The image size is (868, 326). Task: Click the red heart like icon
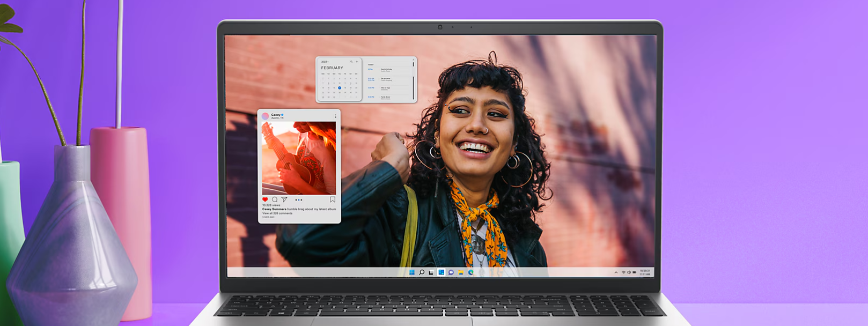click(x=265, y=199)
